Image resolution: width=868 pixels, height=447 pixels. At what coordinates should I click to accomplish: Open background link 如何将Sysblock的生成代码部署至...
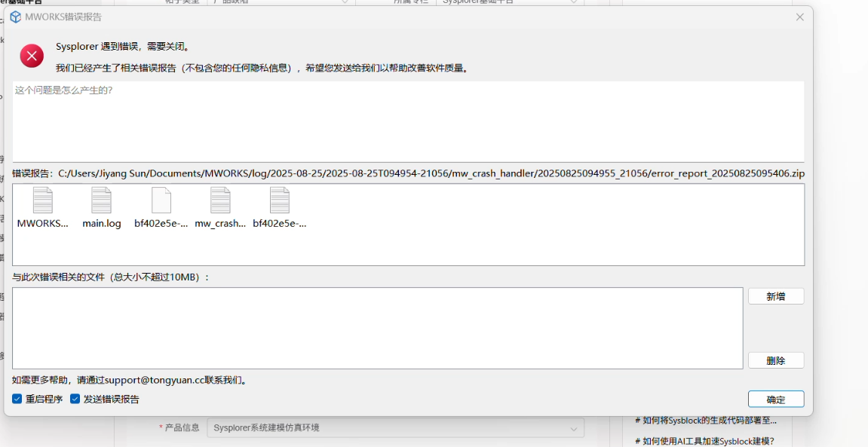click(x=706, y=421)
